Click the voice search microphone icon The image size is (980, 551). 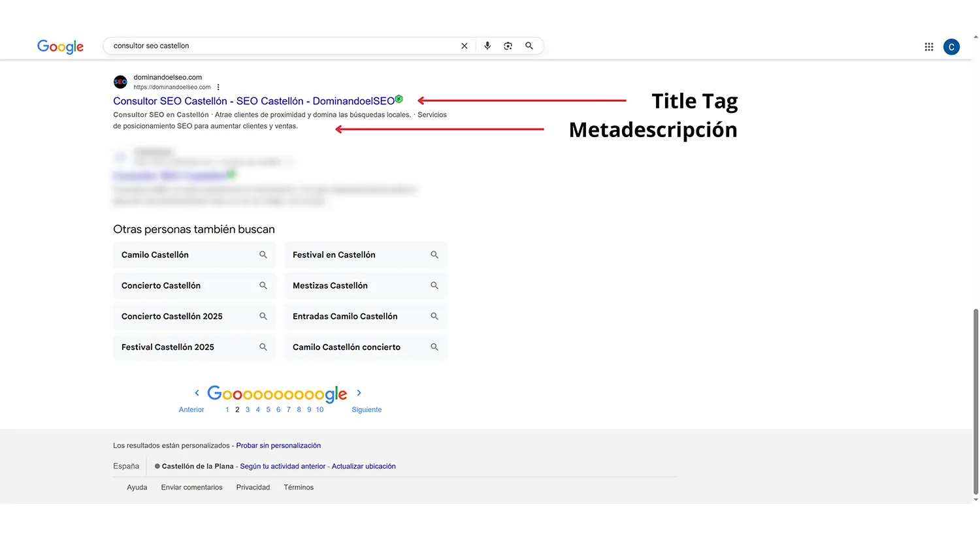pos(487,46)
